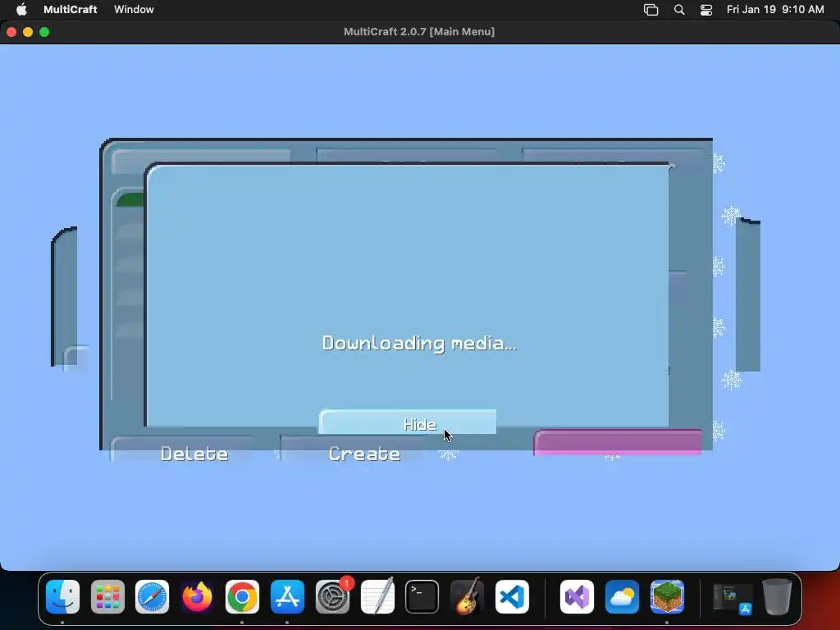Open TextEdit from the dock
This screenshot has width=840, height=630.
point(377,596)
